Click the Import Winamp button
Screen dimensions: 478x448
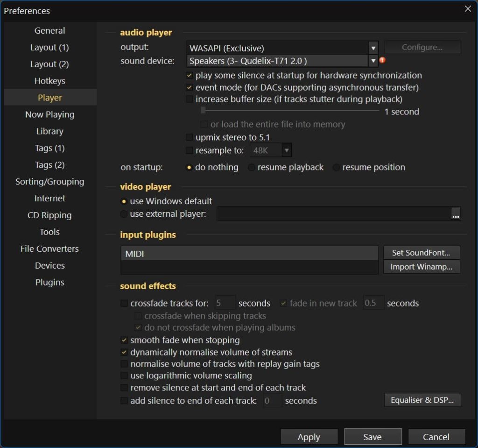click(422, 267)
